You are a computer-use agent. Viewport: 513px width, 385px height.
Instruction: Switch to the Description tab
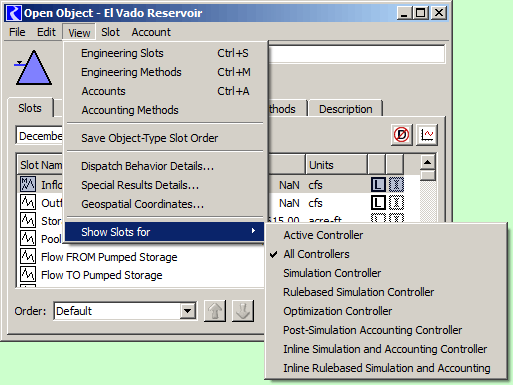pyautogui.click(x=345, y=109)
